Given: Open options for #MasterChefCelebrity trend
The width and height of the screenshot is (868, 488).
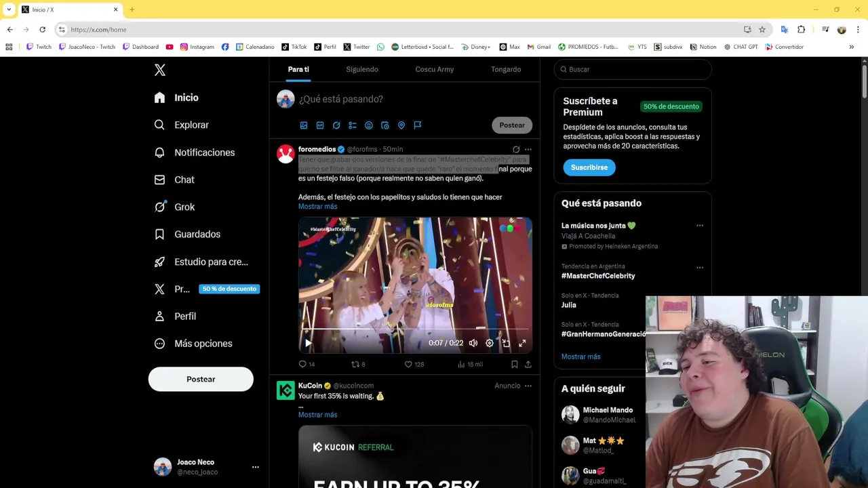Looking at the screenshot, I should pyautogui.click(x=700, y=268).
